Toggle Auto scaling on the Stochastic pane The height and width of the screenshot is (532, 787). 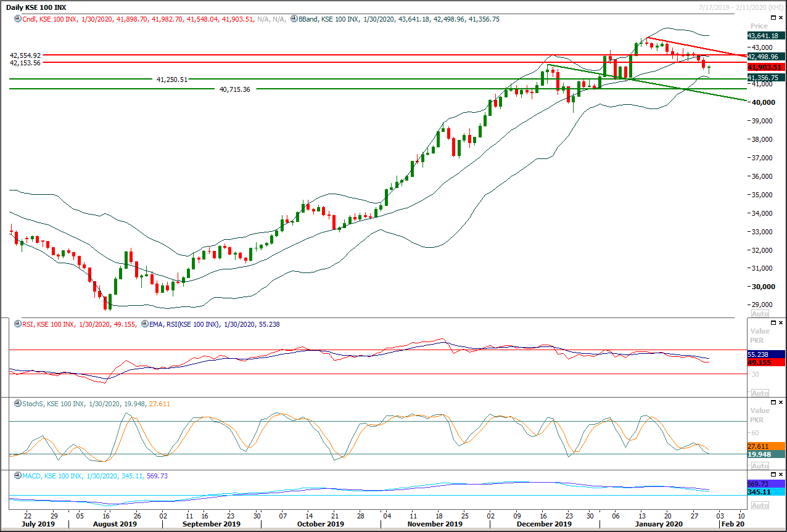[x=760, y=466]
